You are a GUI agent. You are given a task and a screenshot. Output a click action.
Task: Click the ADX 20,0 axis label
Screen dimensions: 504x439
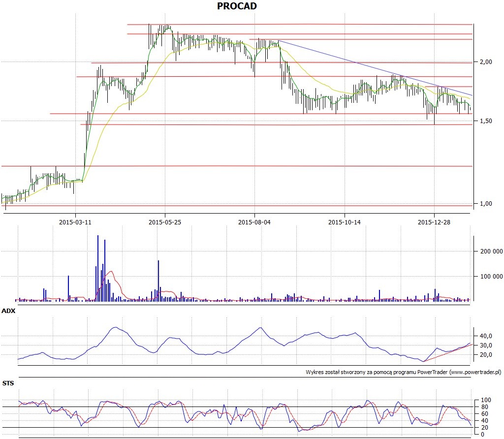(x=486, y=354)
